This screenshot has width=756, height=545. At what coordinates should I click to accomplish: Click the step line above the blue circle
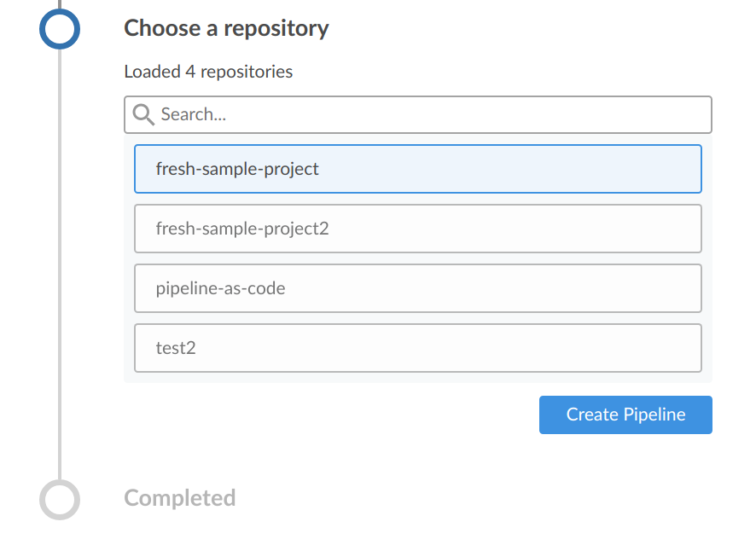coord(60,4)
